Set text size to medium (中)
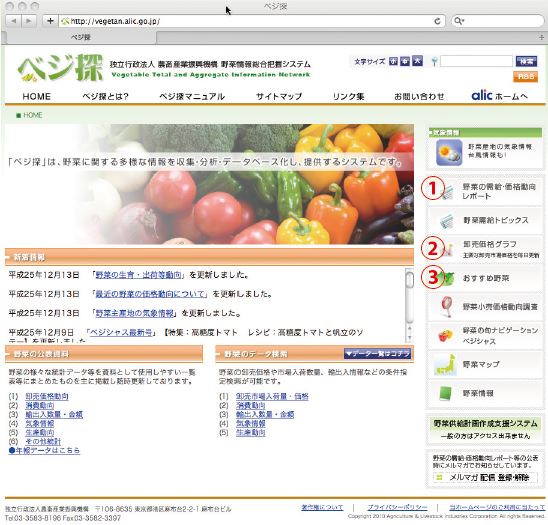The width and height of the screenshot is (548, 525). tap(405, 62)
